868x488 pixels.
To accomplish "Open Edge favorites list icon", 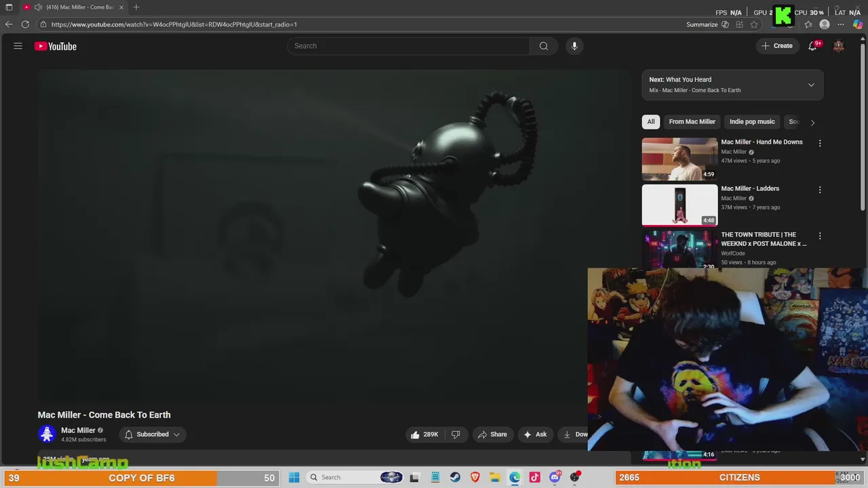I will [x=808, y=24].
